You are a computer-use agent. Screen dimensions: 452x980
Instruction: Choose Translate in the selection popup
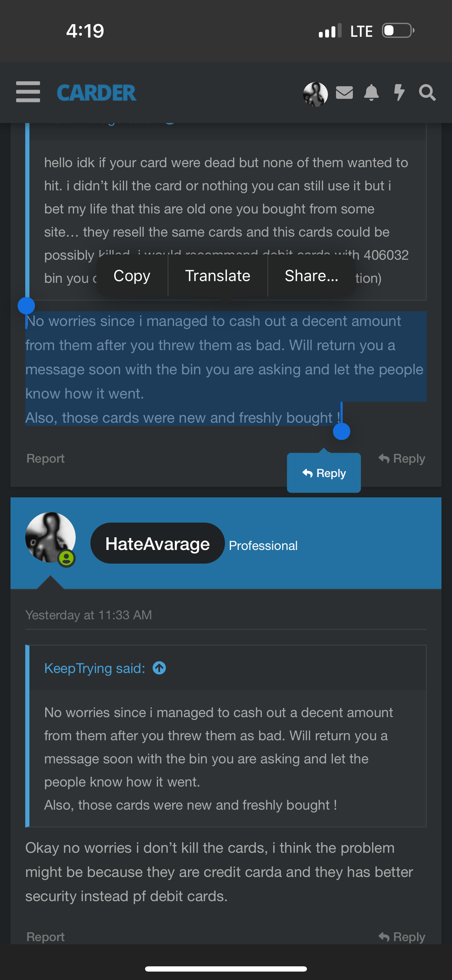click(x=218, y=276)
